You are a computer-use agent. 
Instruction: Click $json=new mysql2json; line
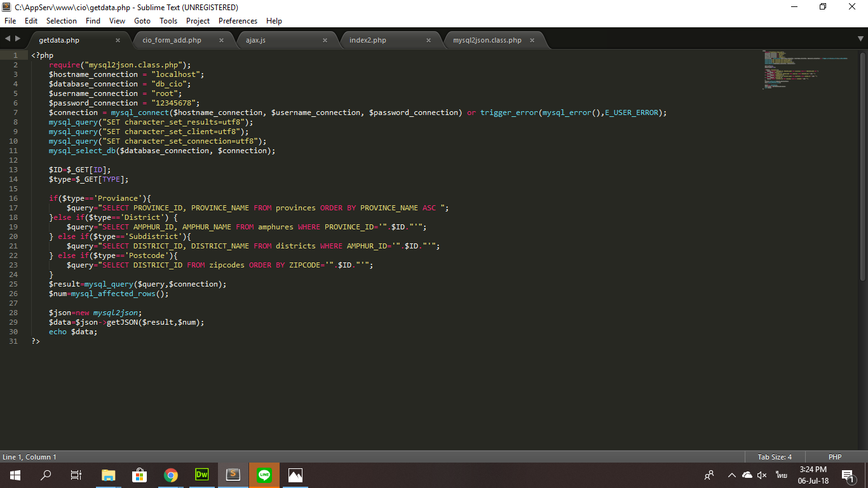pos(95,313)
